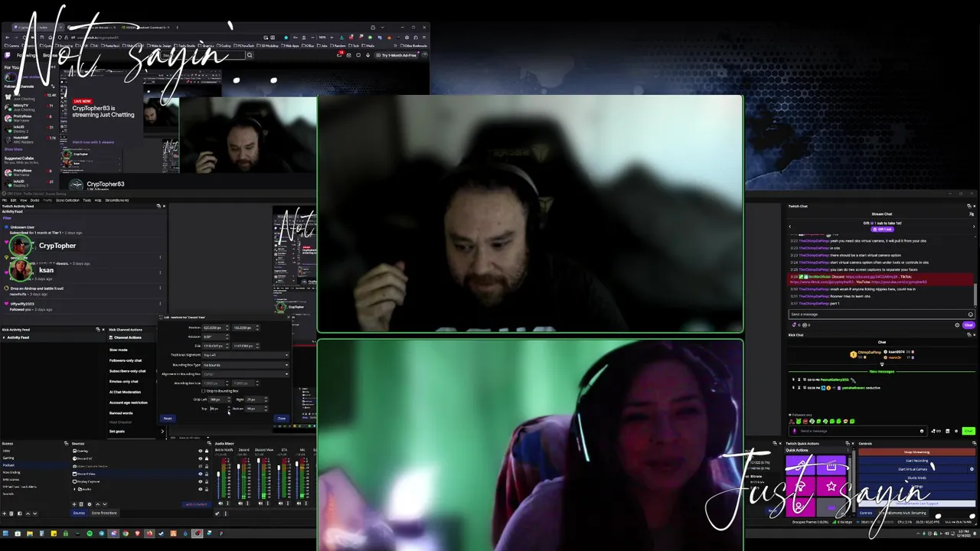Click the Reset button in transform dialog
Screen dimensions: 980x551
tap(168, 419)
